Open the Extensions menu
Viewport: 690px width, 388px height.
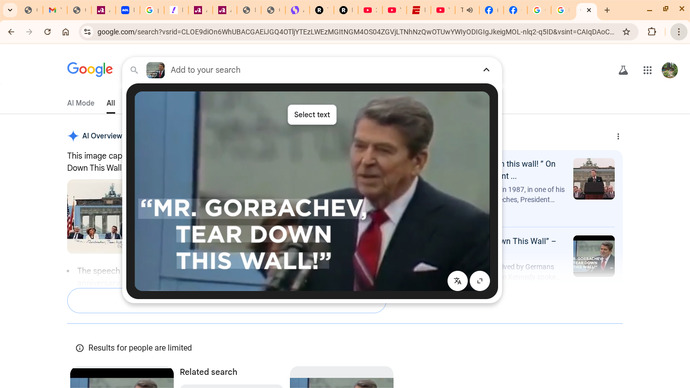point(652,32)
